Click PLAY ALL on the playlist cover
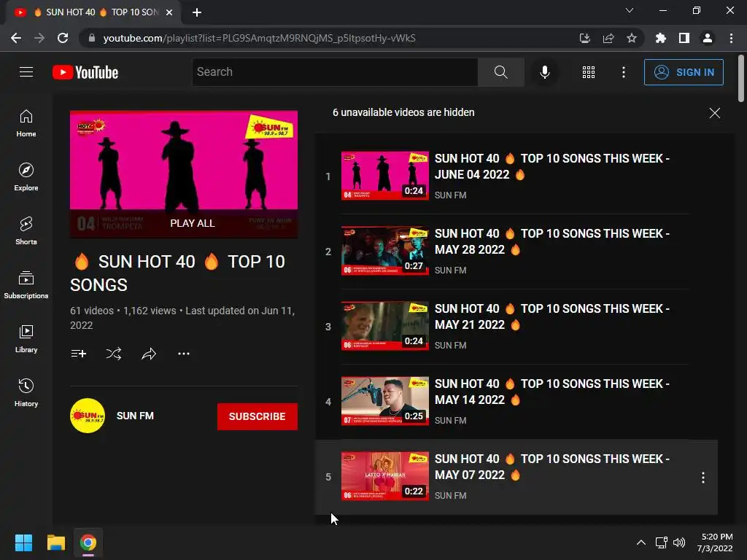 [x=192, y=223]
